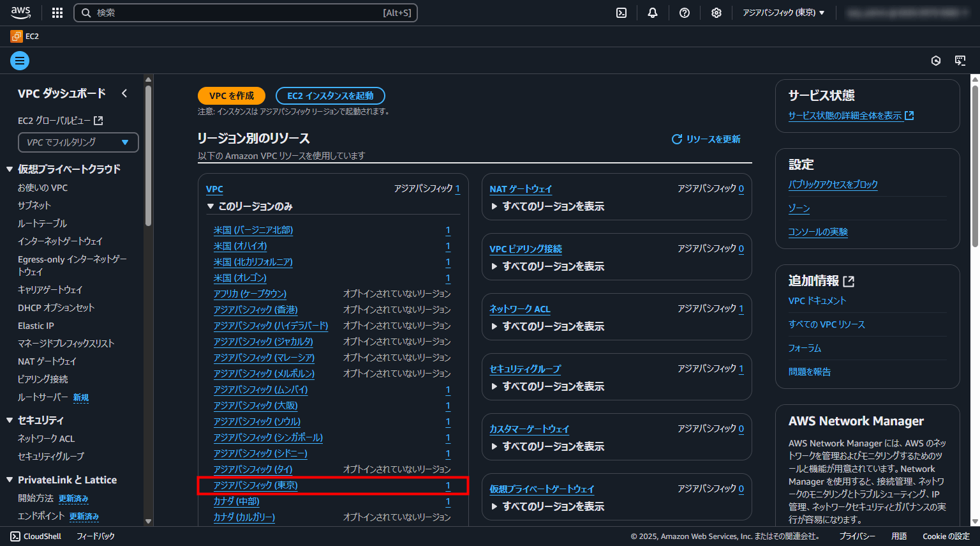Open the notifications bell
The image size is (980, 546).
[x=652, y=13]
